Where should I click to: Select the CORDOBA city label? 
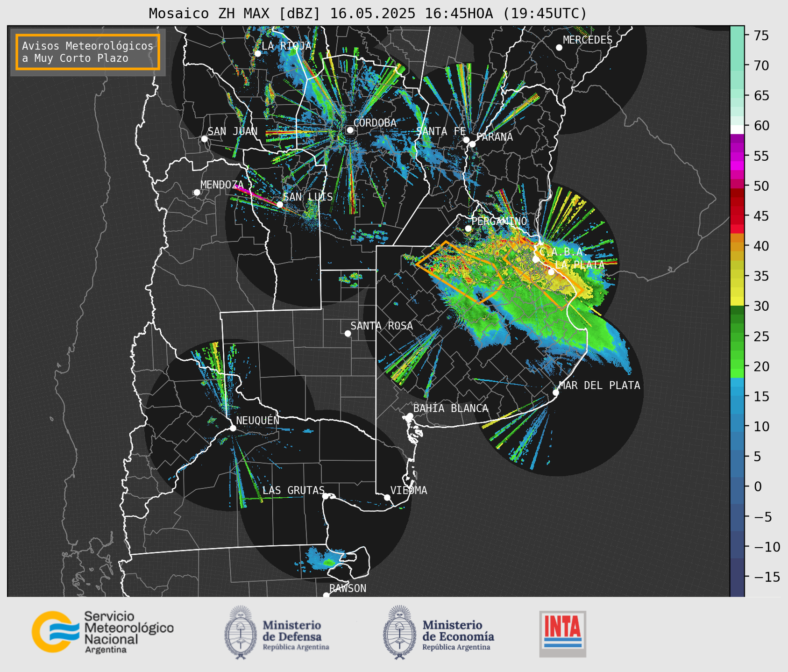[x=375, y=123]
